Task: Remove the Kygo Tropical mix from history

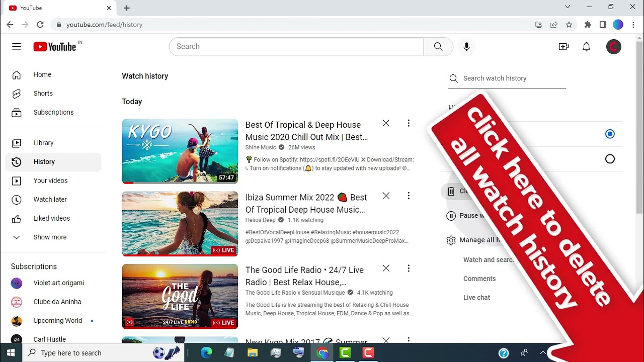Action: [386, 123]
